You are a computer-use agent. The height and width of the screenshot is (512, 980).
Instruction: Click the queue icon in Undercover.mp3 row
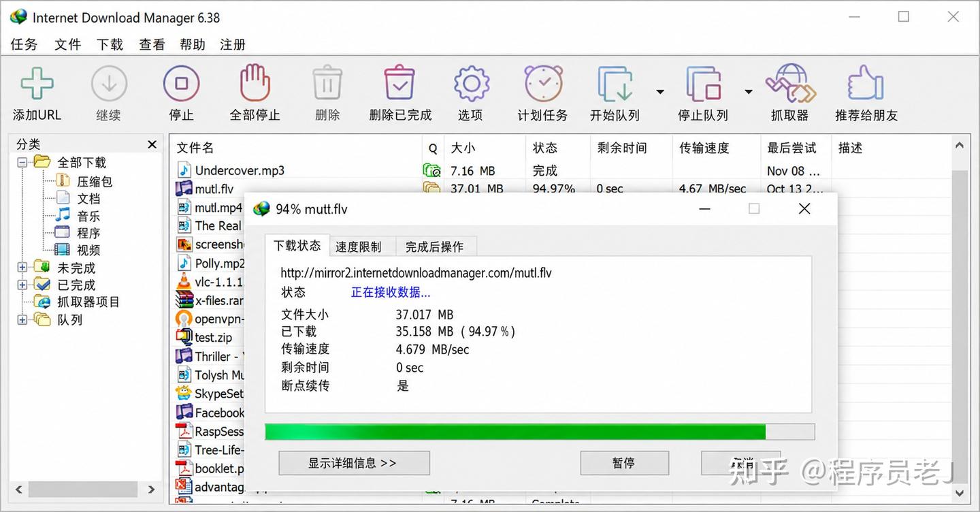(431, 170)
